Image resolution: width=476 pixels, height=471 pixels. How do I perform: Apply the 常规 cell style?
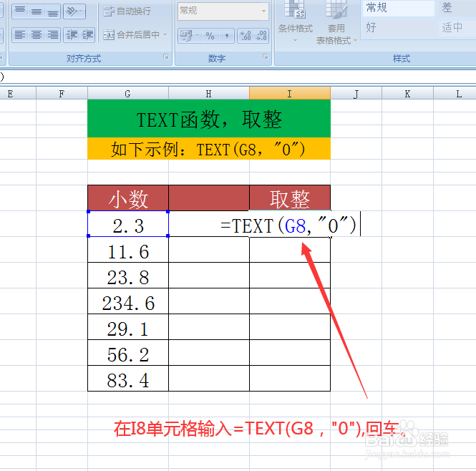(x=398, y=8)
